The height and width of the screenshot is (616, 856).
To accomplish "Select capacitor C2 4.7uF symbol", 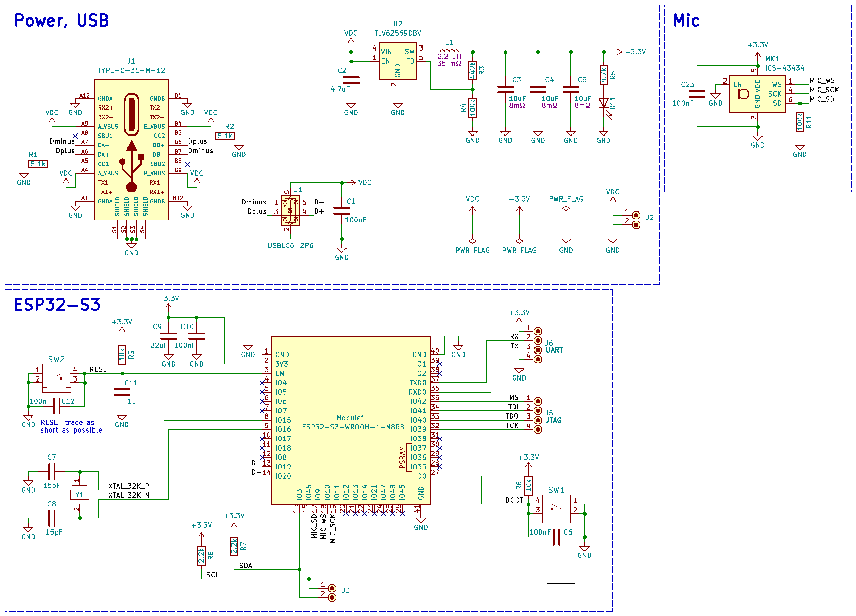I will click(x=351, y=80).
